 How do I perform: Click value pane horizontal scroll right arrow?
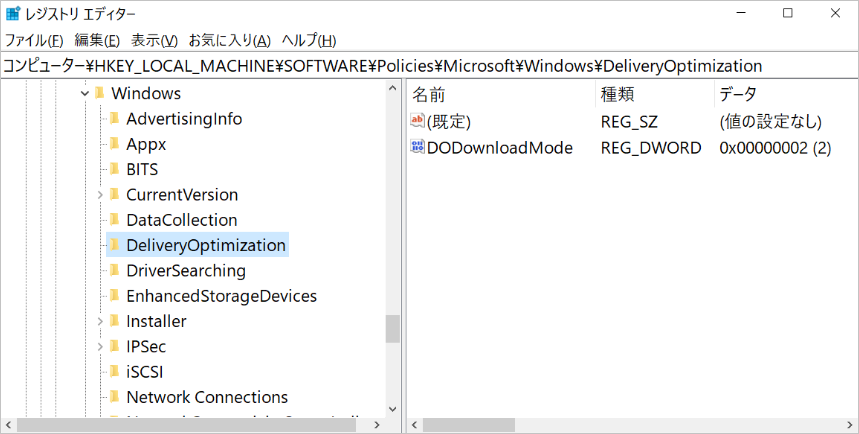850,425
